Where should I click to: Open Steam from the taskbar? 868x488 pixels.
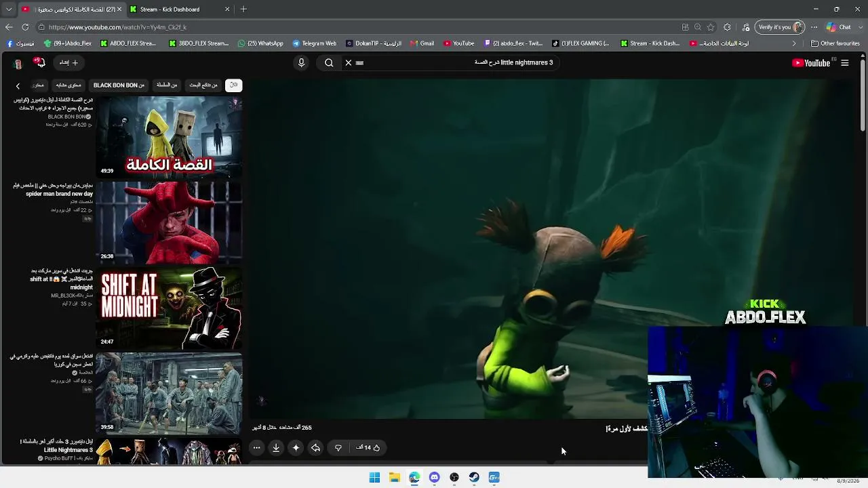point(474,477)
